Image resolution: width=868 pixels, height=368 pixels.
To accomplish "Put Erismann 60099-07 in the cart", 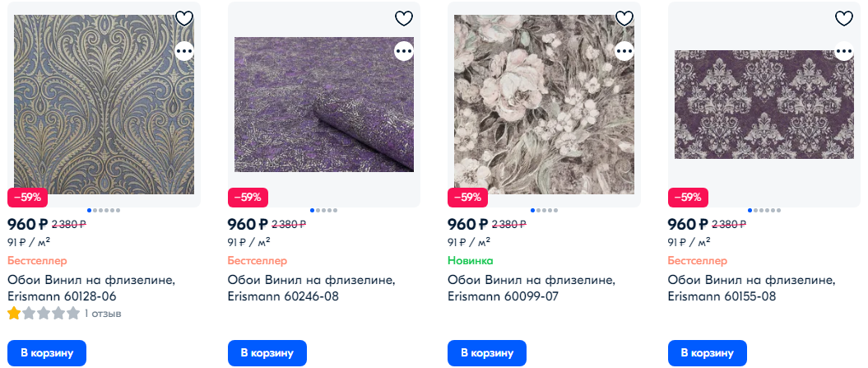I will click(487, 353).
